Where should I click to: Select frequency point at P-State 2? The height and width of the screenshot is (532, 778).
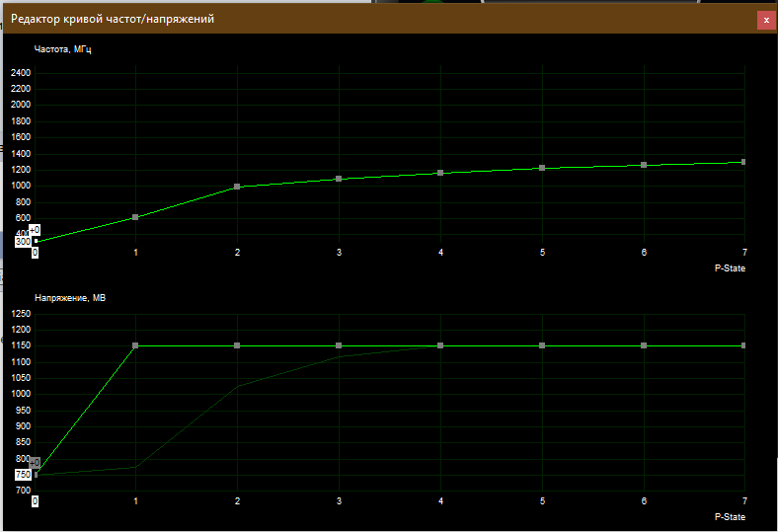(237, 187)
